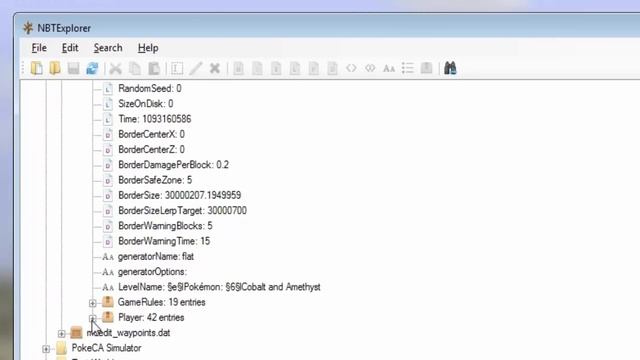The image size is (640, 360).
Task: Expand the PokeCA Simulator folder
Action: pos(46,349)
